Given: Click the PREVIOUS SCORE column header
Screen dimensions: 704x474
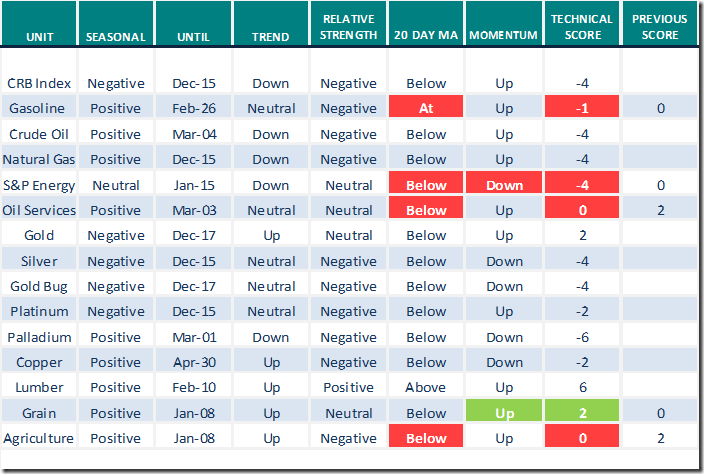Looking at the screenshot, I should point(660,28).
